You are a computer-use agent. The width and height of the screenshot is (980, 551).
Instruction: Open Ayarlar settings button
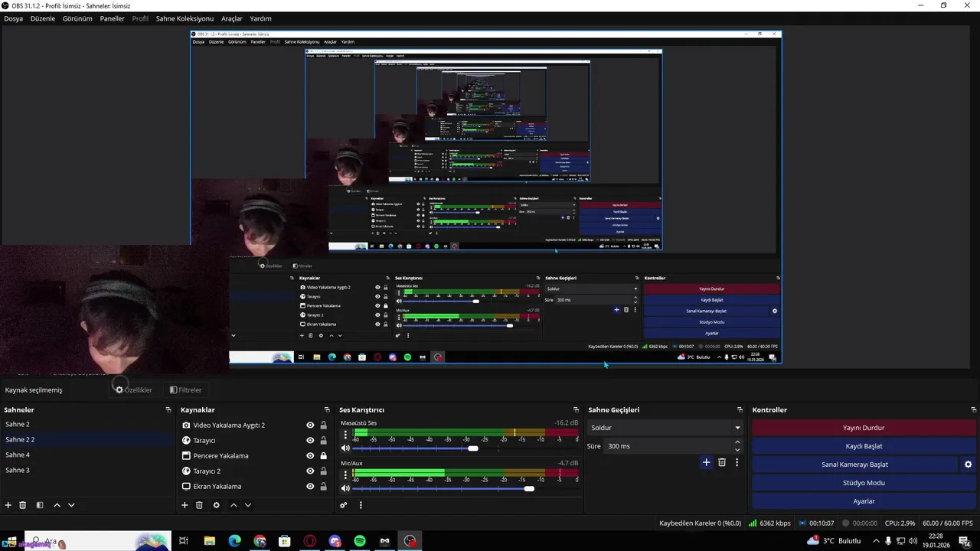coord(864,501)
